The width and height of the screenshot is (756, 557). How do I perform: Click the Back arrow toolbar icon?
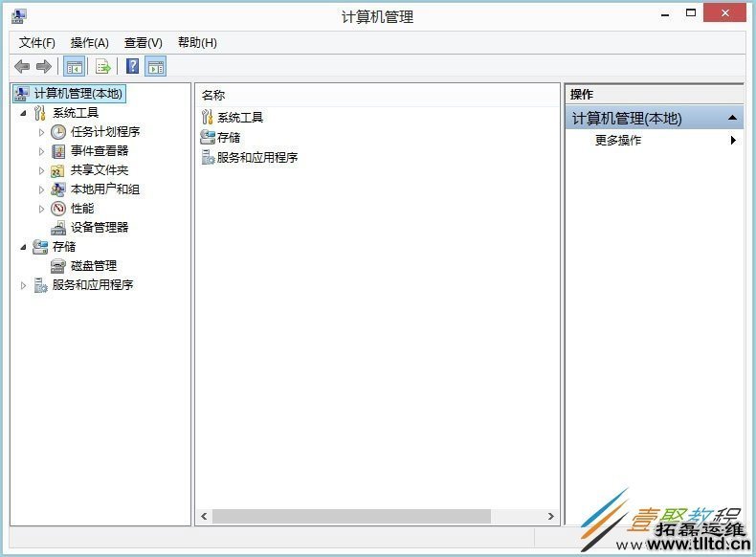click(22, 67)
